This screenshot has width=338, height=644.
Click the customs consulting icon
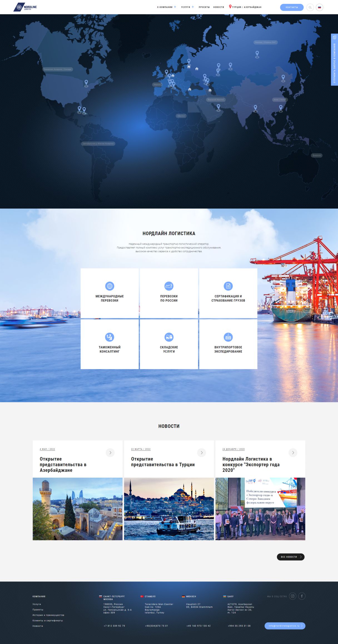[110, 337]
